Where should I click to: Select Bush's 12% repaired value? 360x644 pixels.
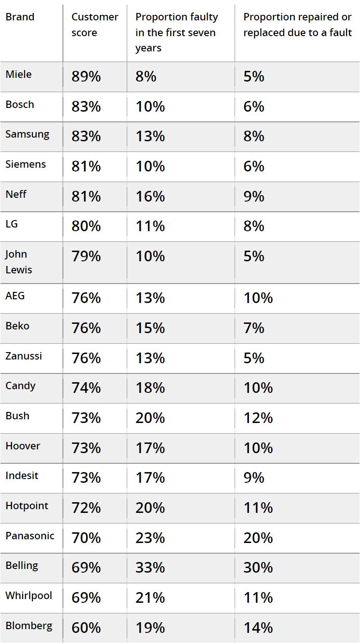point(258,418)
